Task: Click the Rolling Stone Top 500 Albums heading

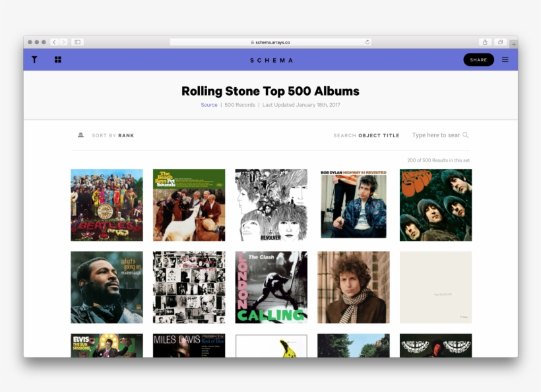Action: 270,91
